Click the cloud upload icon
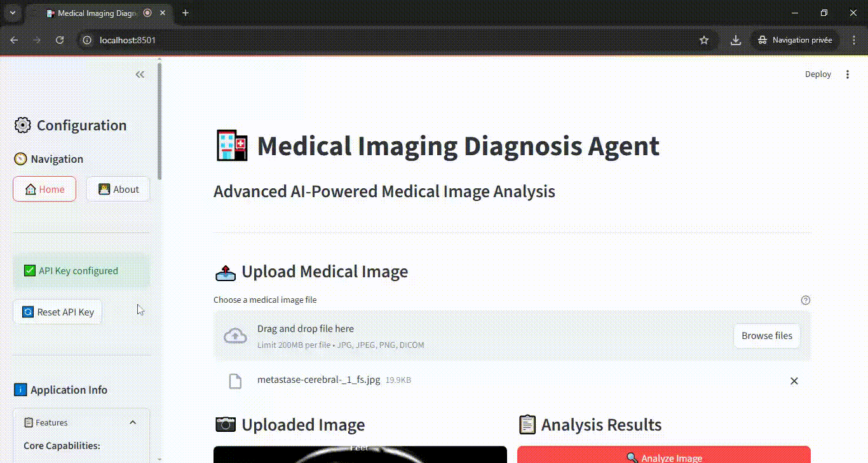 (x=236, y=336)
